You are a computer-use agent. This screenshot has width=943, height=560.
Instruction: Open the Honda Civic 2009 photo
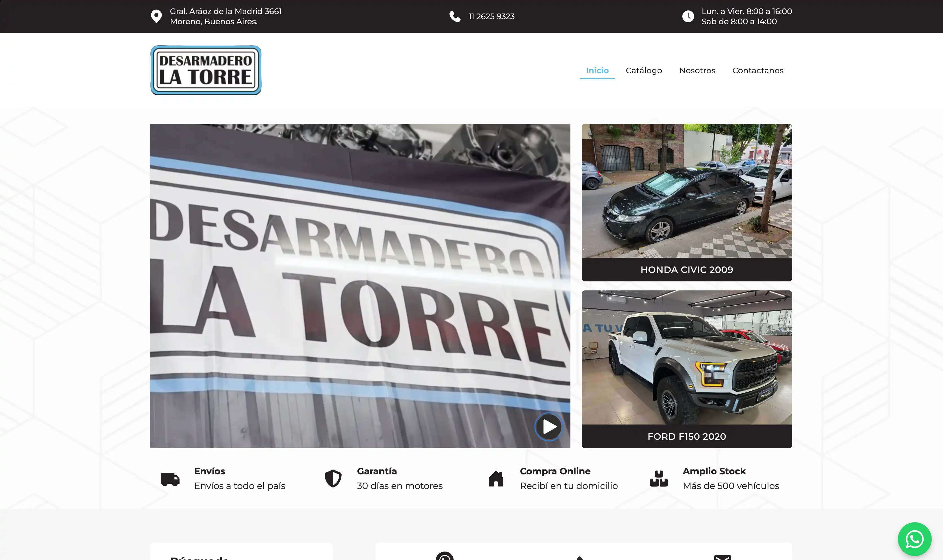pos(687,191)
